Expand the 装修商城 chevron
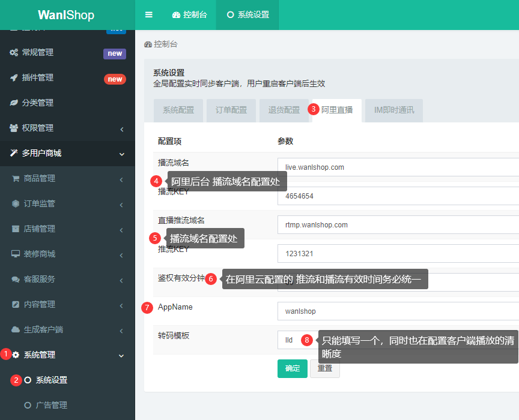 121,256
